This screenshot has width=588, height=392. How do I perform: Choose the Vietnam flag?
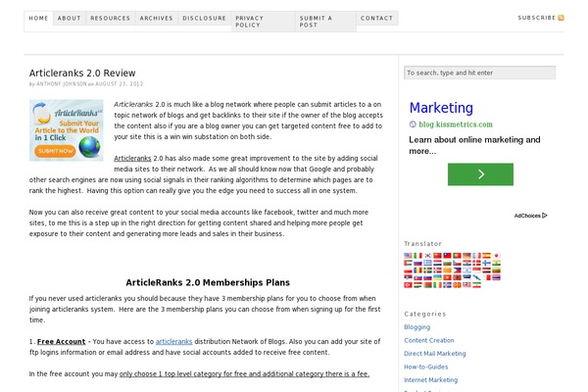coord(448,277)
